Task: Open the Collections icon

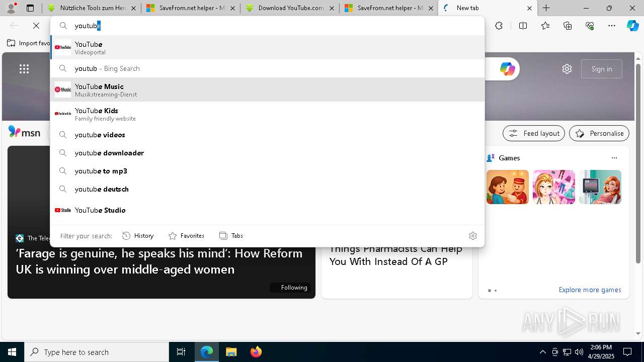Action: click(568, 26)
